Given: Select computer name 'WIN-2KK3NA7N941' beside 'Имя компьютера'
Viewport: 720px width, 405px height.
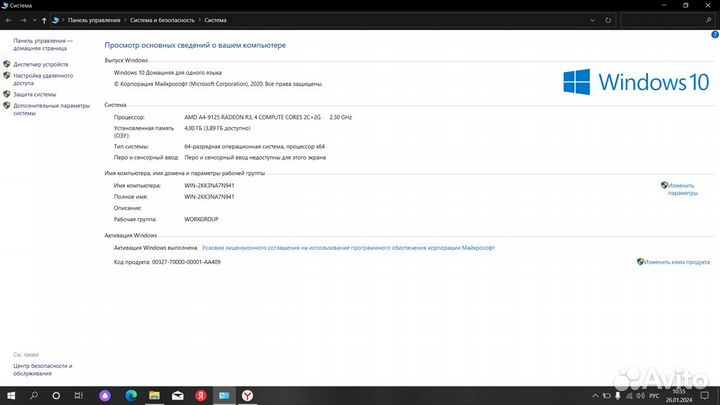Looking at the screenshot, I should click(209, 186).
